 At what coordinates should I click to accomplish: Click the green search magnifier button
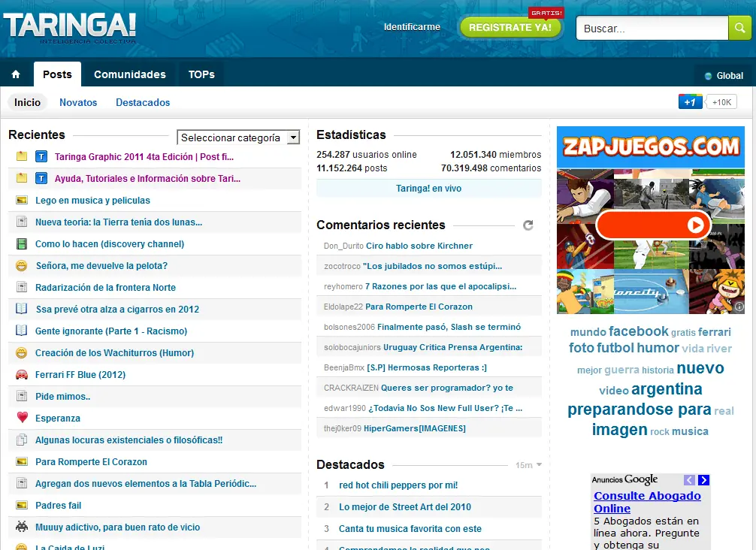pyautogui.click(x=739, y=28)
